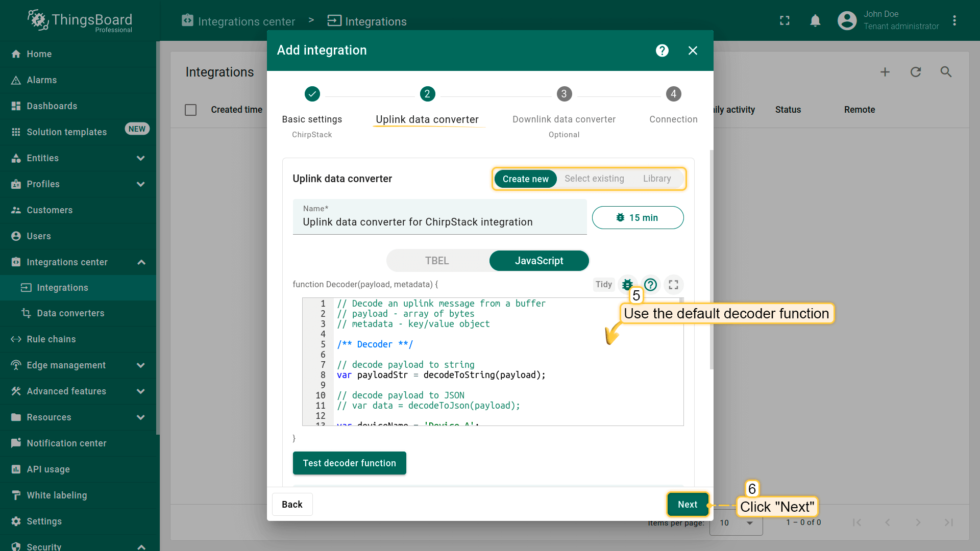Enable debug mode on decoder toolbar
Screen dimensions: 980x551
coord(627,285)
